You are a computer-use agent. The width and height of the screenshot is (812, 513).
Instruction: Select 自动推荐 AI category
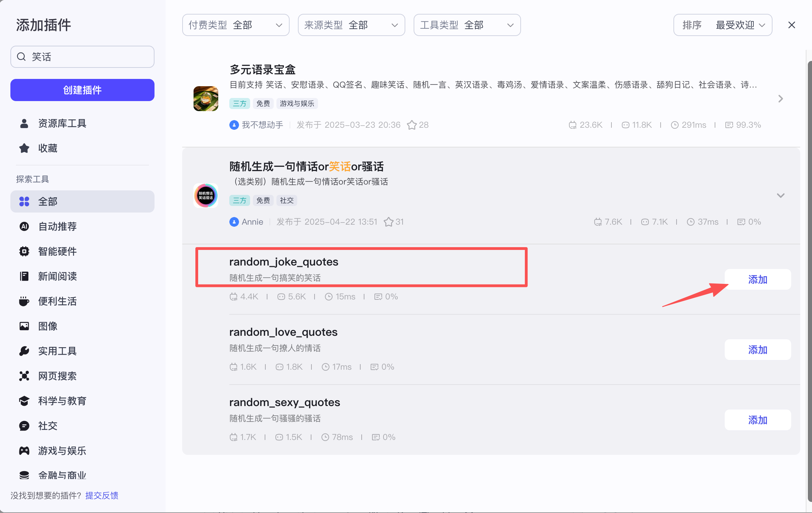click(x=58, y=226)
